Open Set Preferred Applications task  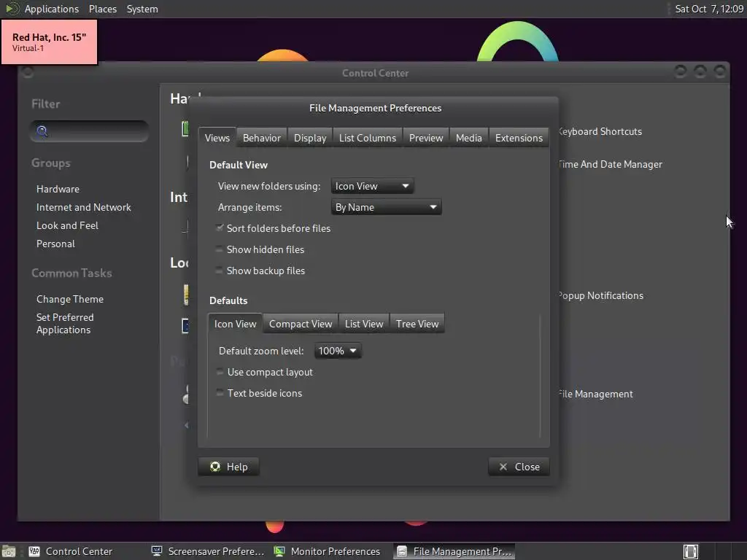point(65,323)
